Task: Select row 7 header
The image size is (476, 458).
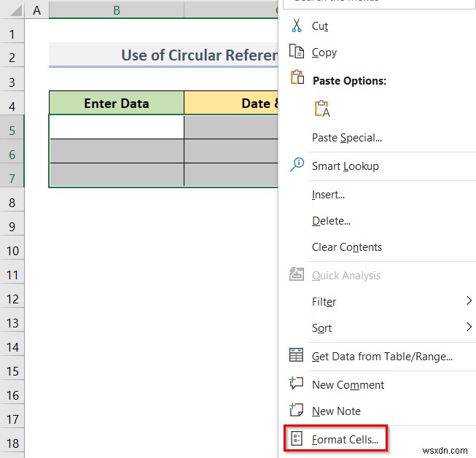Action: tap(12, 175)
